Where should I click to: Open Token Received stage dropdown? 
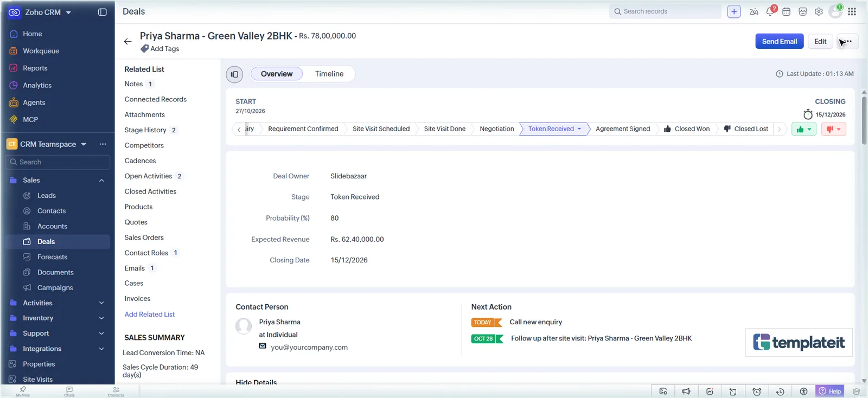tap(579, 129)
